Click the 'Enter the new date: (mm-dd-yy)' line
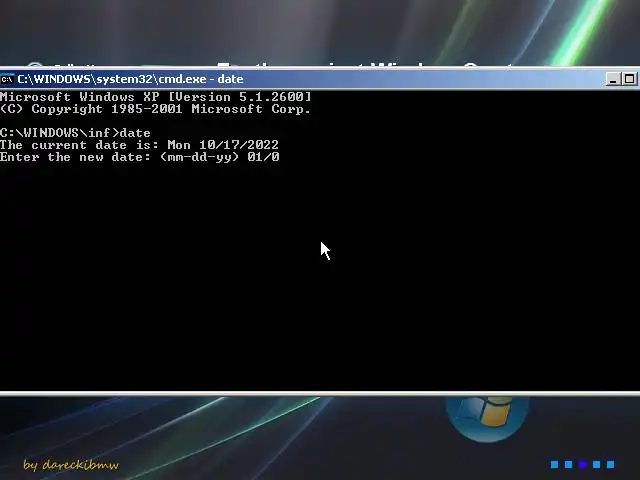The height and width of the screenshot is (480, 640). point(140,157)
